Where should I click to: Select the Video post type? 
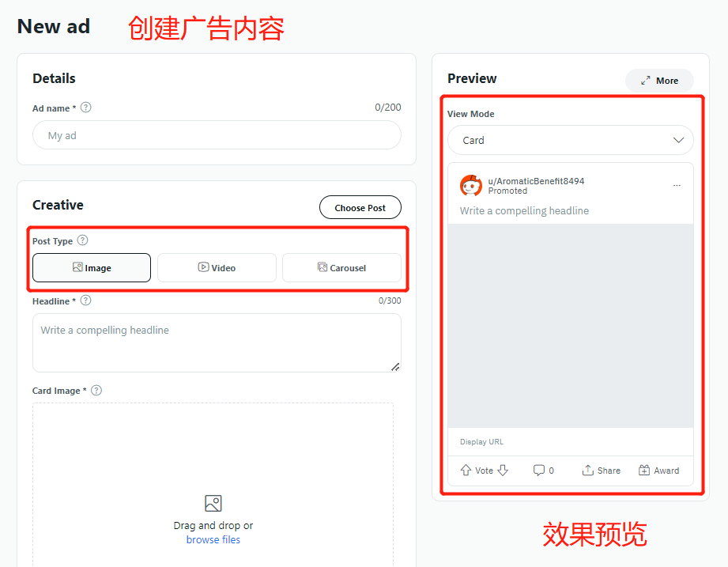217,268
